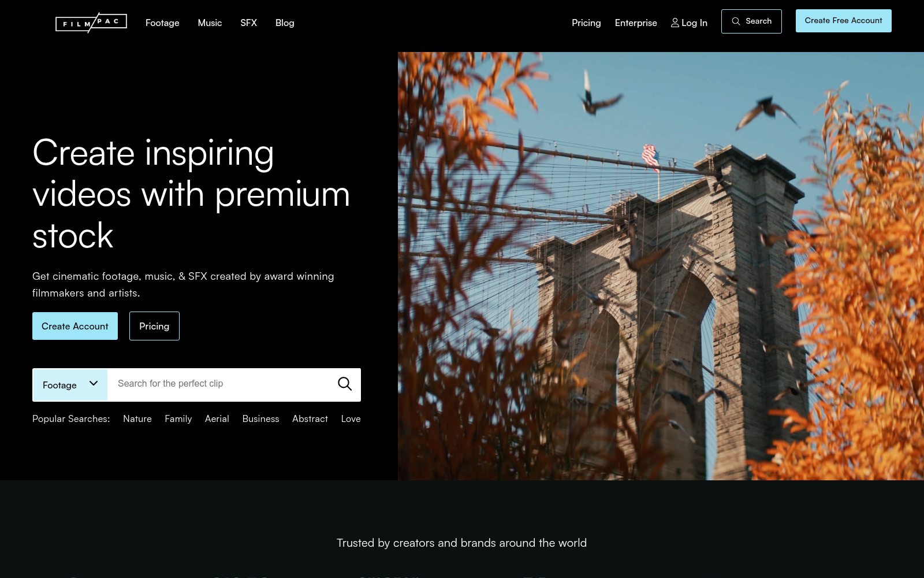Open the Music navigation item
The image size is (924, 578).
click(x=210, y=23)
